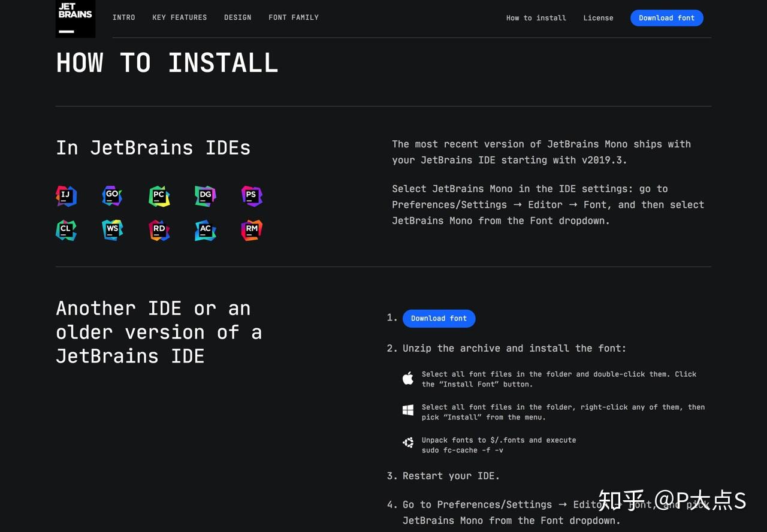Screen dimensions: 767x532
Task: Click the Windows right-click install instructions text
Action: [563, 412]
